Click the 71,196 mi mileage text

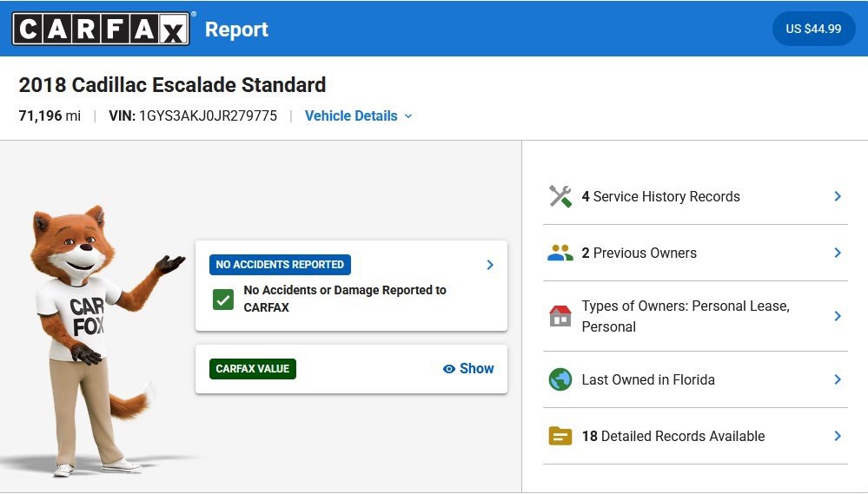50,115
